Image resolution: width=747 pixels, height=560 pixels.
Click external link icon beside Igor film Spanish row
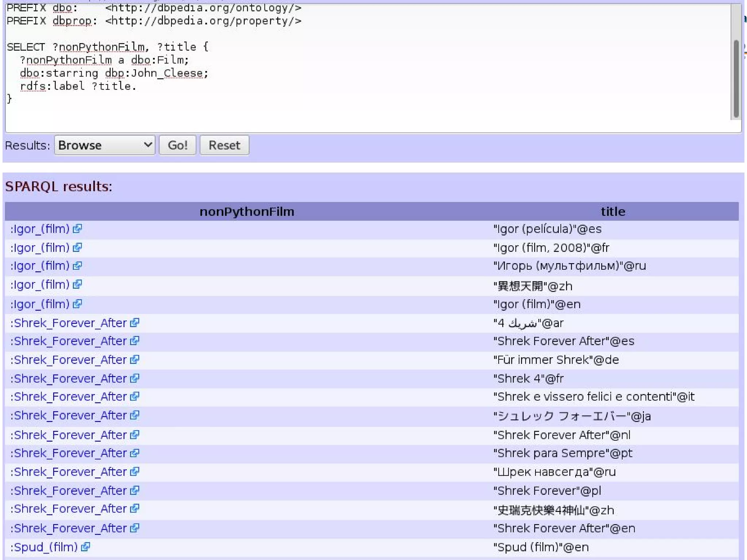point(77,229)
